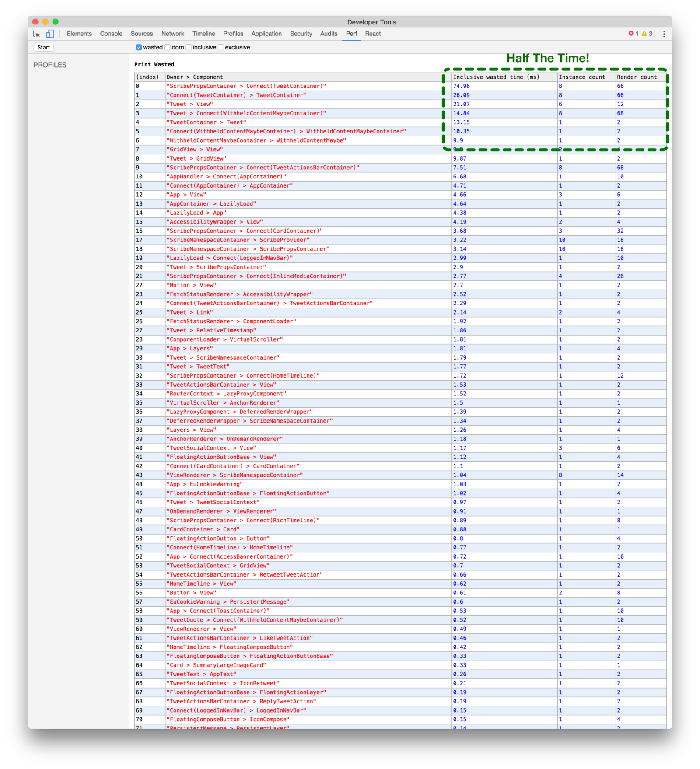This screenshot has width=700, height=769.
Task: Switch to the Elements tab
Action: click(x=79, y=34)
